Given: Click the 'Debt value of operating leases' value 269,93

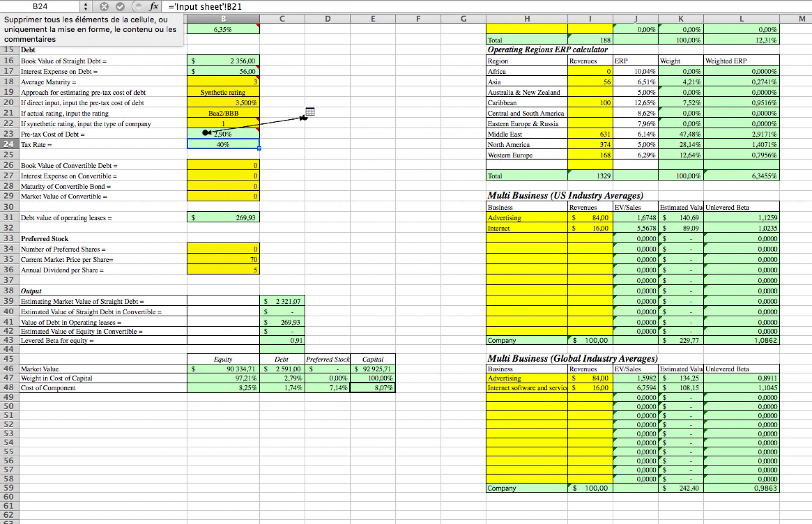Looking at the screenshot, I should [x=223, y=217].
